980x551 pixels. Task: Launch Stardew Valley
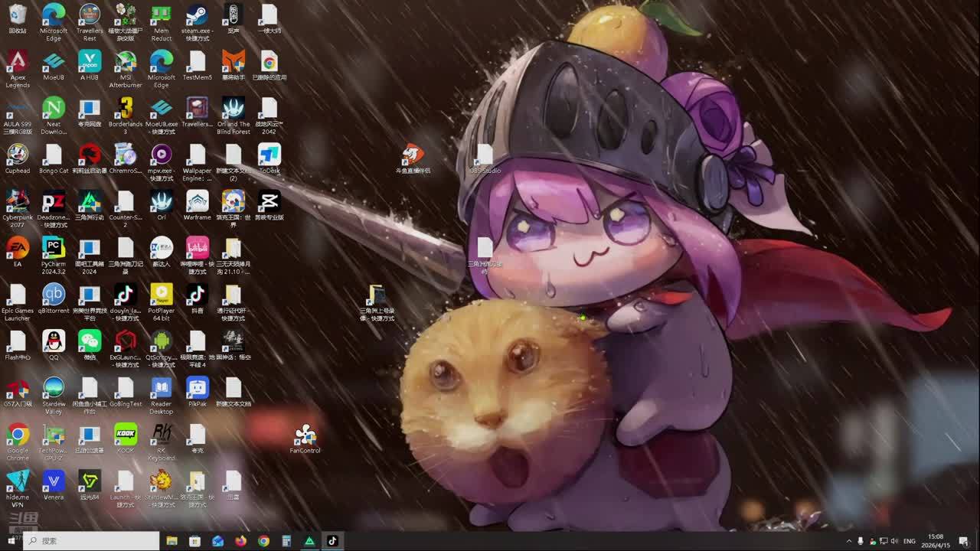[x=54, y=388]
